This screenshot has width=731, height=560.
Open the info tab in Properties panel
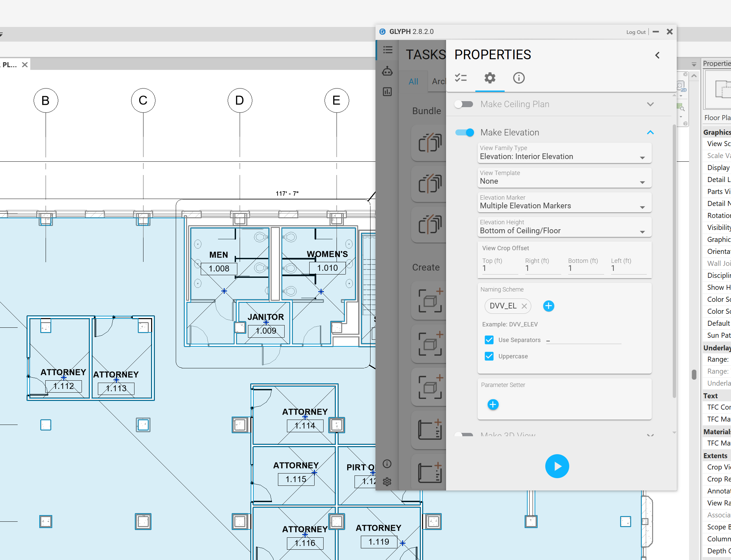(x=519, y=78)
